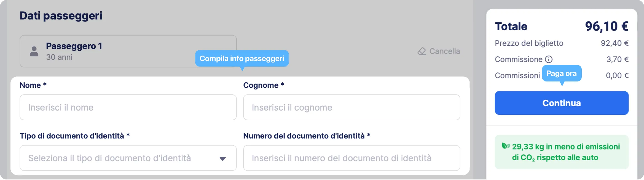Click the Dati passeggeri heading
Image resolution: width=644 pixels, height=180 pixels.
61,16
